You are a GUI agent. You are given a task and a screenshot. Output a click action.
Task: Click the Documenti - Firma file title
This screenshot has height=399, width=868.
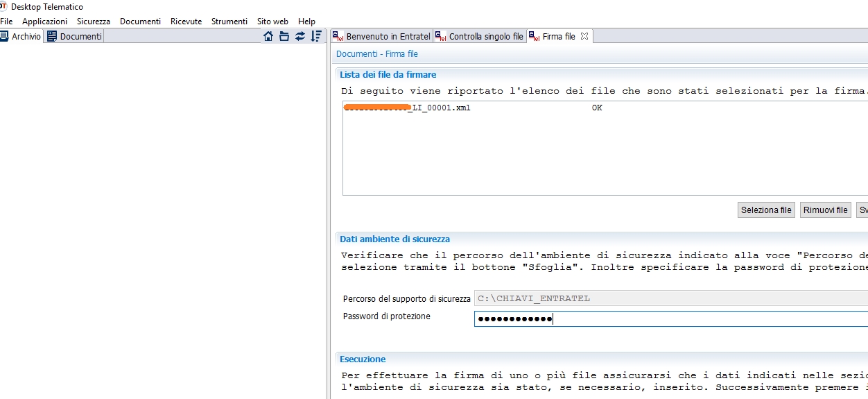(x=377, y=53)
